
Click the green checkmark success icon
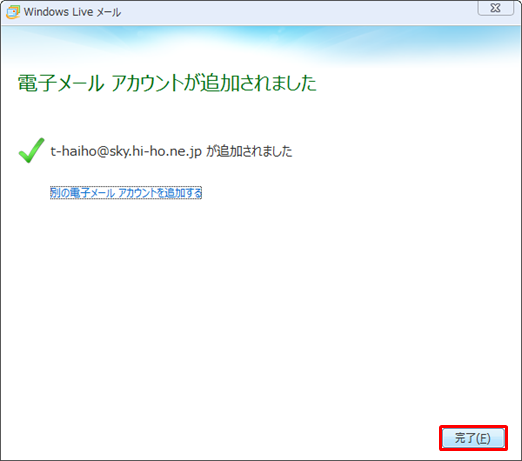click(x=31, y=150)
